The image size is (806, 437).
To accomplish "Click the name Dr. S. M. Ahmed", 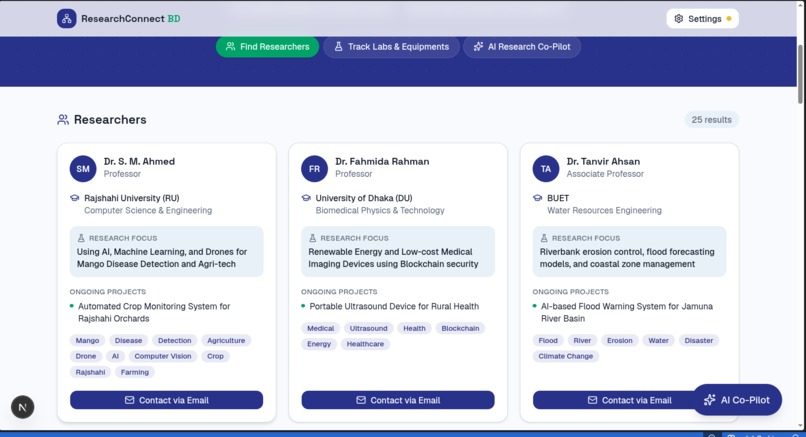I will pos(139,161).
